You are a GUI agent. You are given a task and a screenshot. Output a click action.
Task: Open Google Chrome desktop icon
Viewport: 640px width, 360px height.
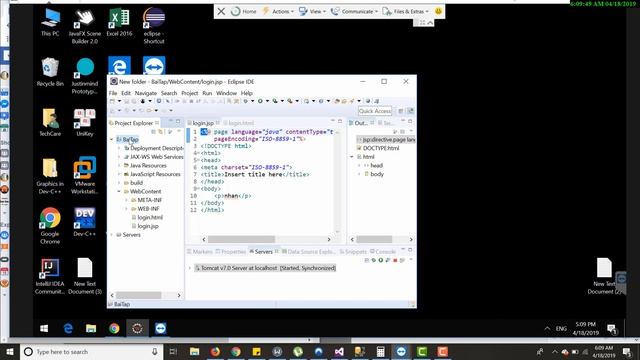(50, 226)
